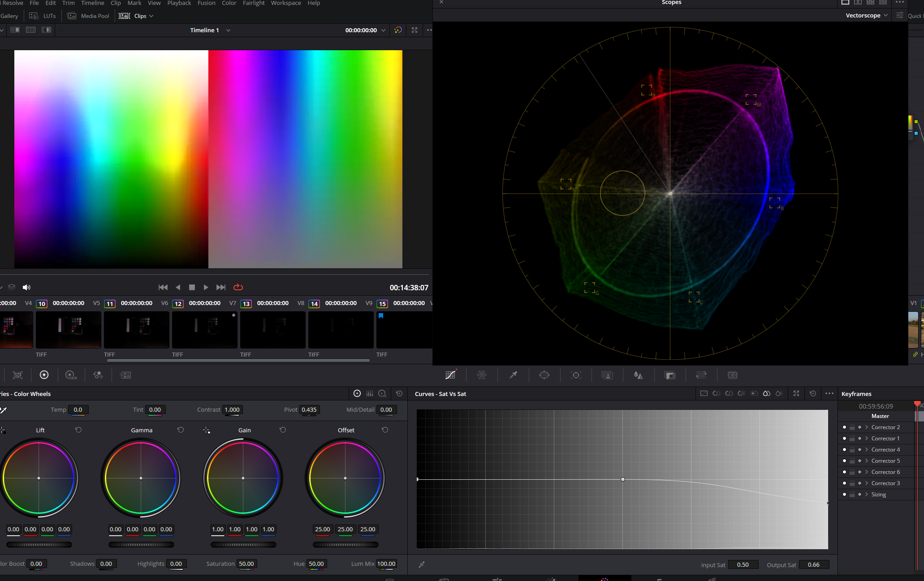Open the HDR Color Wheels palette
Viewport: 924px width, 581px height.
(x=71, y=375)
